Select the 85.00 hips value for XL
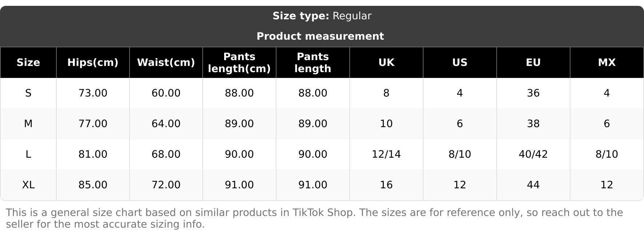The width and height of the screenshot is (644, 236). [x=93, y=185]
